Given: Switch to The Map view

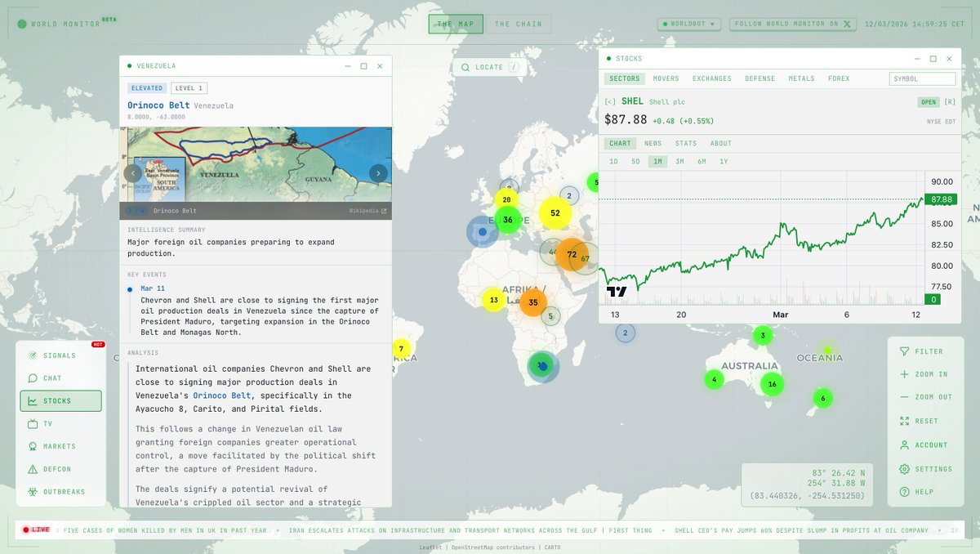Looking at the screenshot, I should (x=456, y=25).
